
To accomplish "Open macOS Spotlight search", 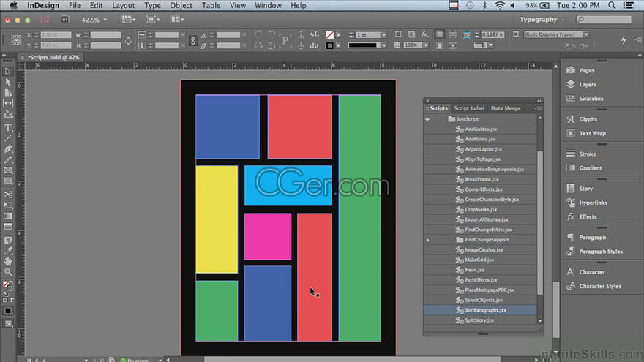I will [612, 5].
